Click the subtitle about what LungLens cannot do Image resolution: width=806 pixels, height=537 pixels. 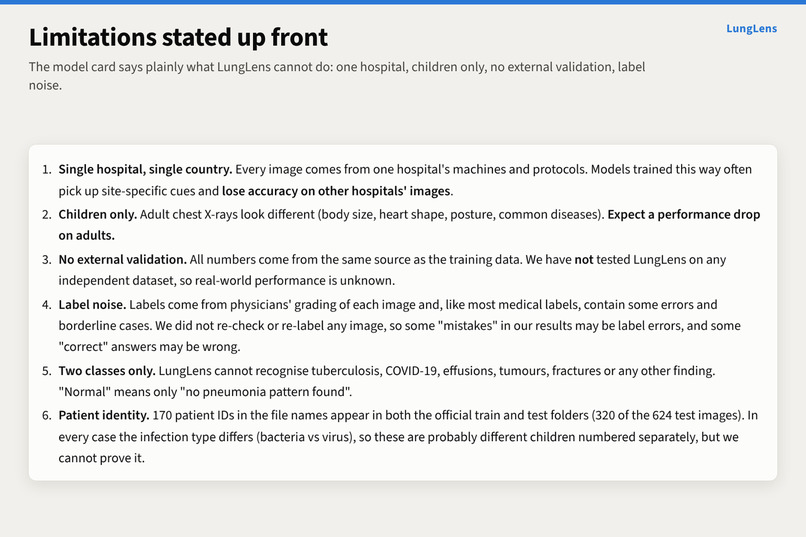pos(337,76)
